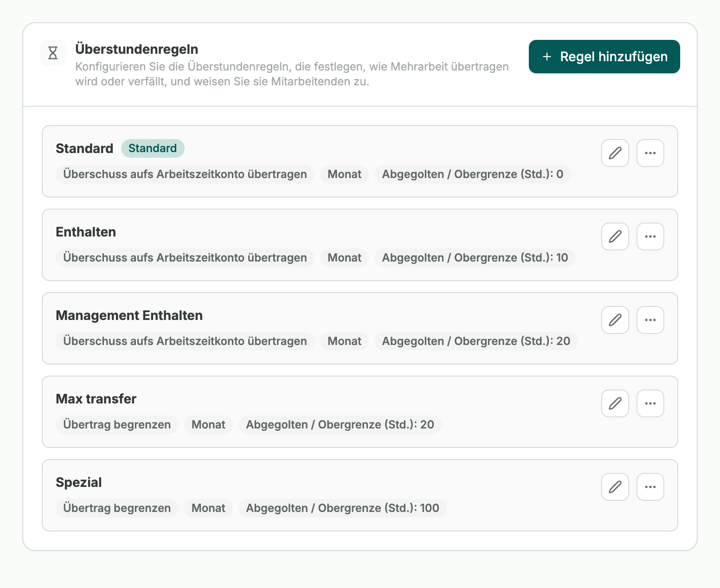
Task: Edit the Enthalten rule via pencil icon
Action: pyautogui.click(x=615, y=236)
